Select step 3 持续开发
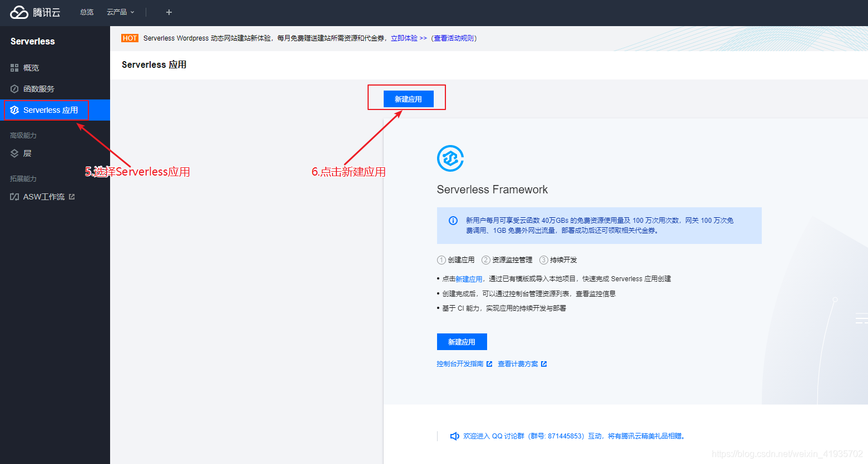Viewport: 868px width, 464px height. tap(558, 260)
